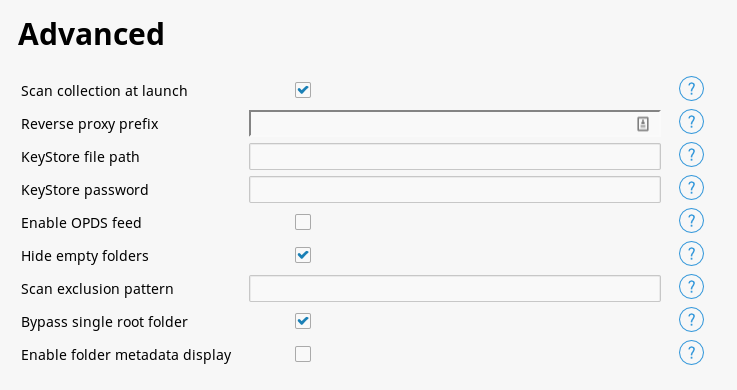Image resolution: width=737 pixels, height=390 pixels.
Task: Show help icon for KeyStore password
Action: (691, 187)
